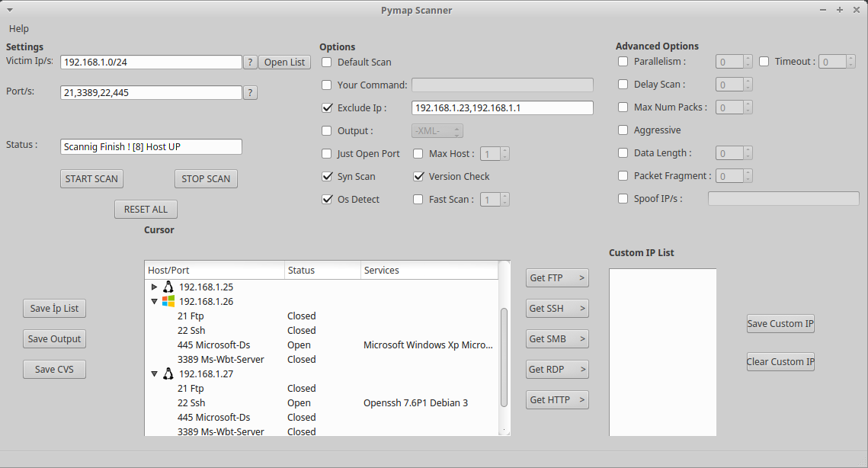Click the ? help icon beside Victim Ip/s field
This screenshot has width=868, height=468.
click(250, 62)
